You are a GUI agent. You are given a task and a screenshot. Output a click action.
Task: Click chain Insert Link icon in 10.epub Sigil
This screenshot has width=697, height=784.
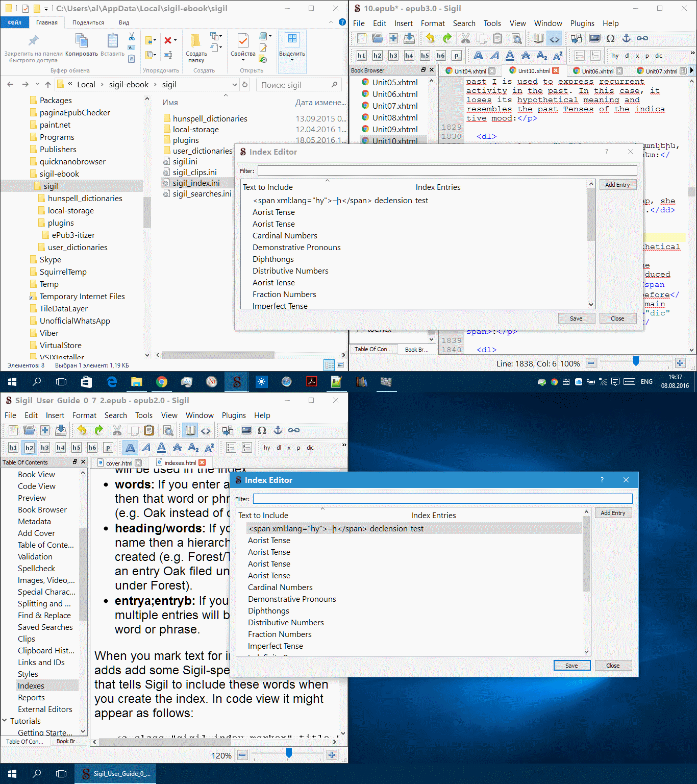pyautogui.click(x=642, y=38)
